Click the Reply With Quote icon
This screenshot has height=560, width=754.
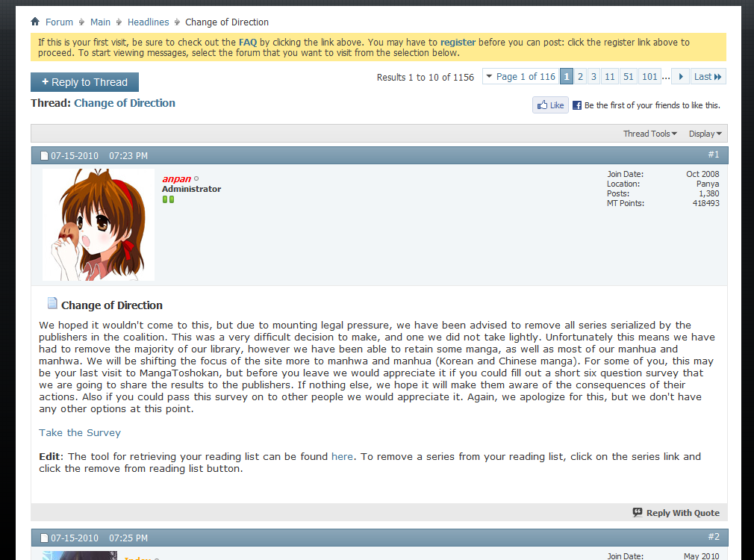click(x=637, y=512)
